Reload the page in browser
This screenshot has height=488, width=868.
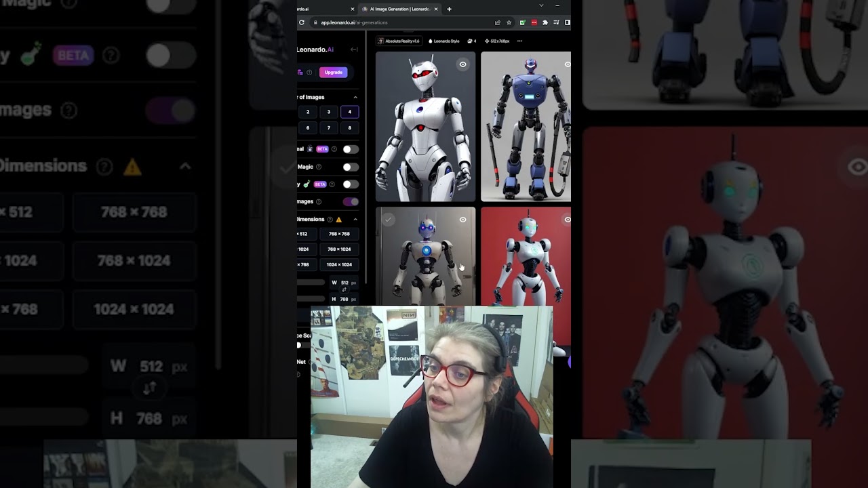302,22
